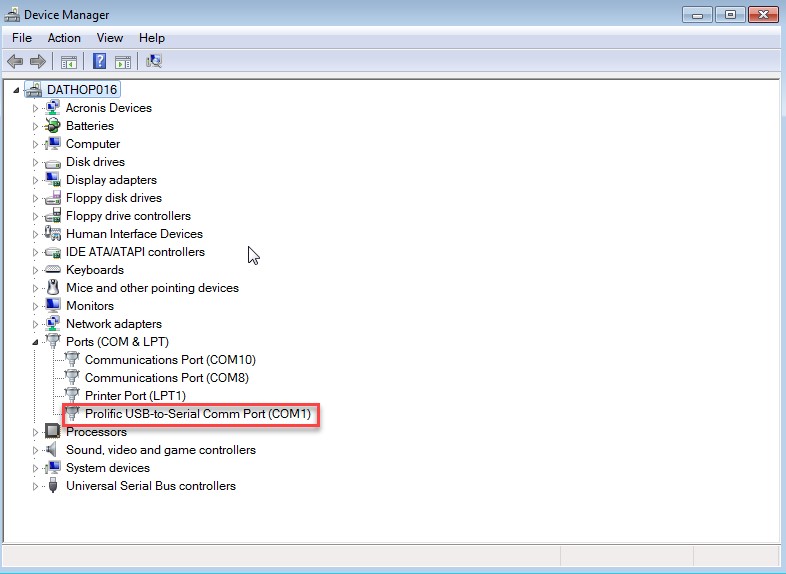Screen dimensions: 786x574
Task: Click the System devices icon
Action: pos(53,467)
